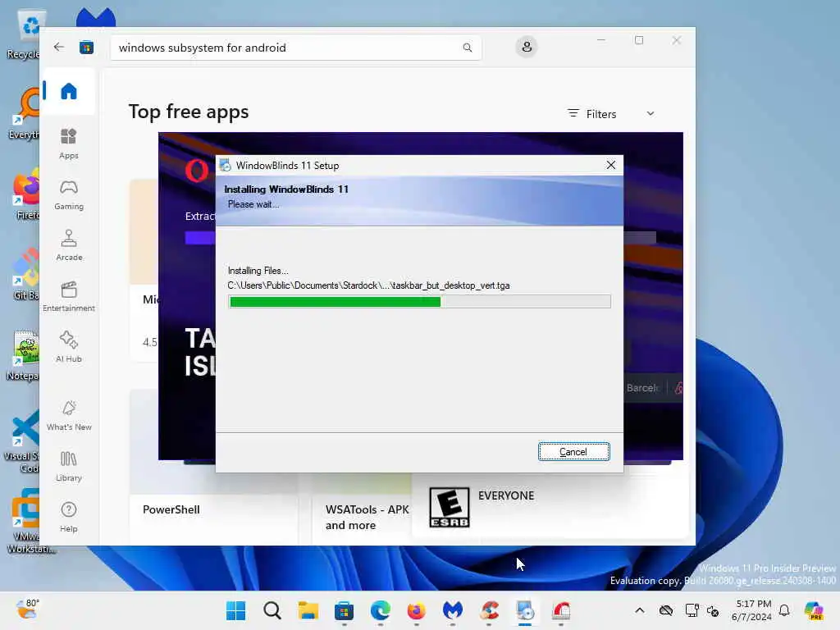Screen dimensions: 840x630
Task: Expand the Filters dropdown
Action: (610, 113)
